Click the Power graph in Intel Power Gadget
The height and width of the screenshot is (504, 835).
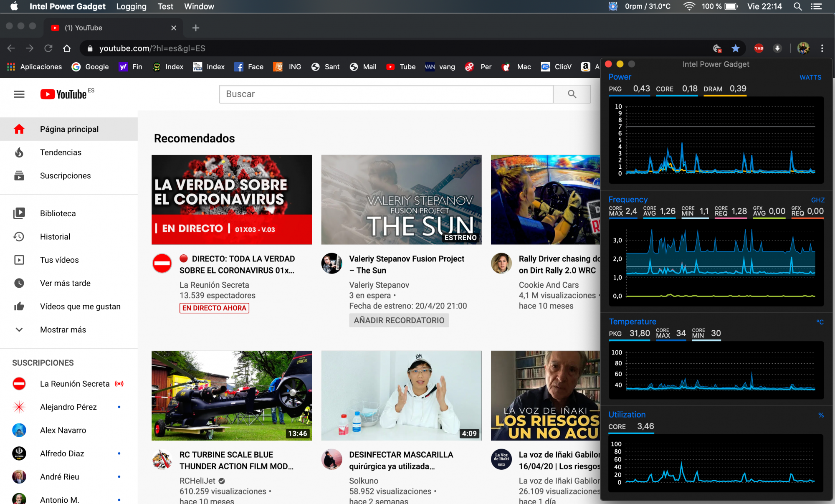716,140
